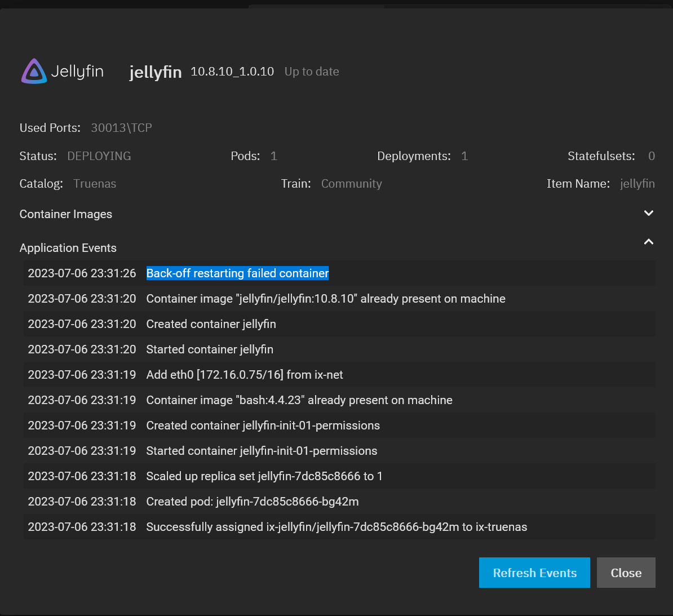
Task: Click the Used Ports value 30013\TCP
Action: click(121, 128)
